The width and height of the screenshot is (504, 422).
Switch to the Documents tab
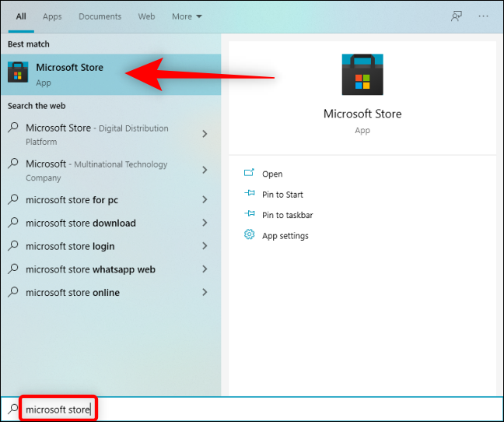point(100,16)
